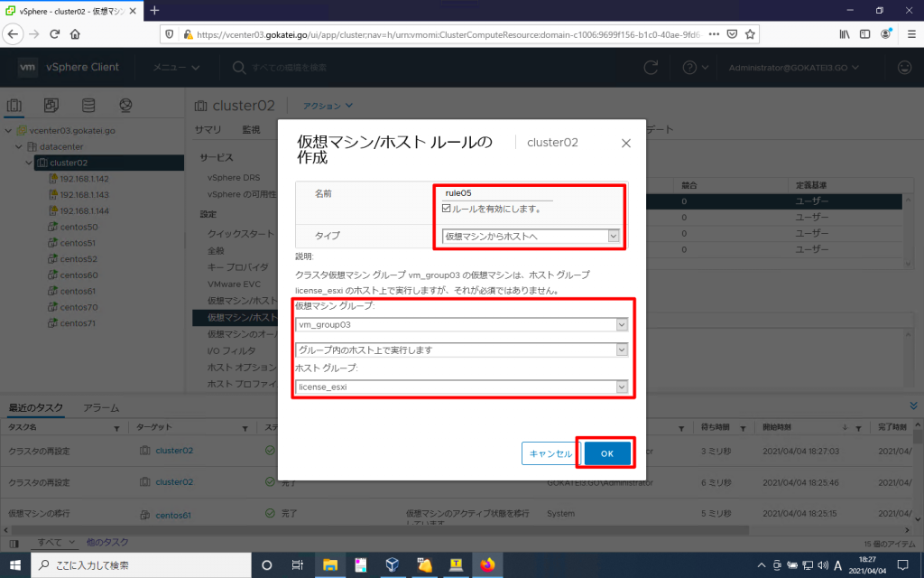Click the キャンセル button
This screenshot has width=924, height=578.
click(550, 453)
